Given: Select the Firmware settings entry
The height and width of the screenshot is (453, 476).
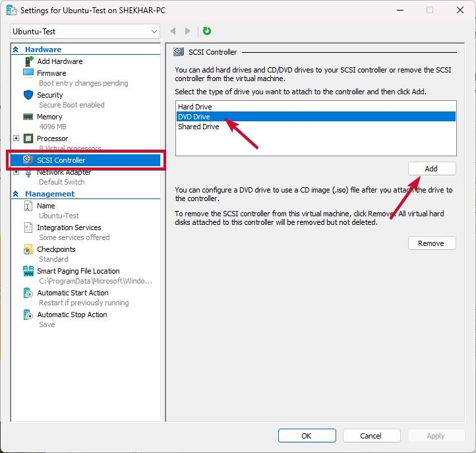Looking at the screenshot, I should pyautogui.click(x=51, y=73).
